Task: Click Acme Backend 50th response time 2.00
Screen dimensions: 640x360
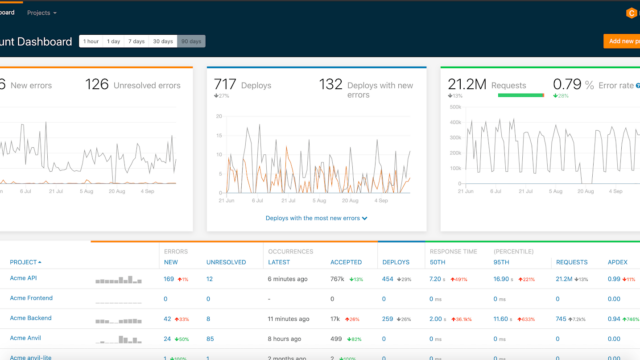Action: 436,319
